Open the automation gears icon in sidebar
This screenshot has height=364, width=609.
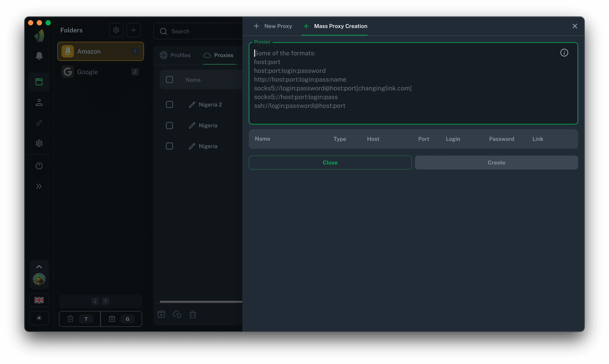click(39, 123)
